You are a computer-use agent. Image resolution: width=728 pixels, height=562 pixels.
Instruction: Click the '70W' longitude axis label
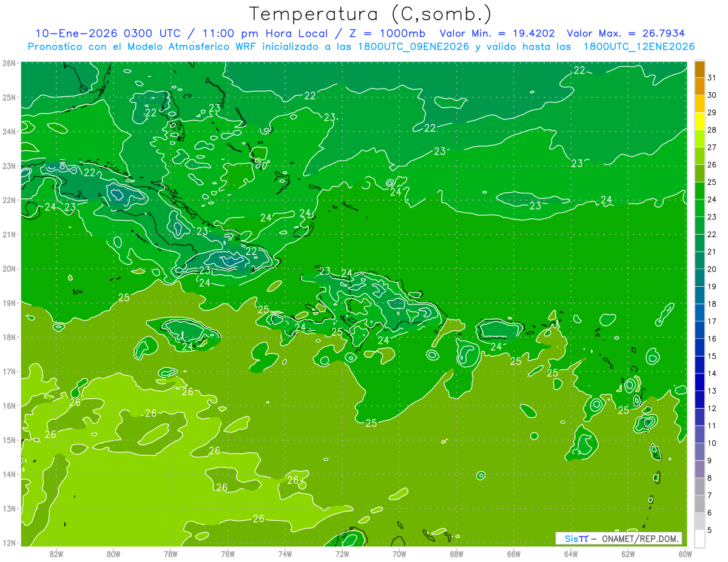[x=399, y=554]
